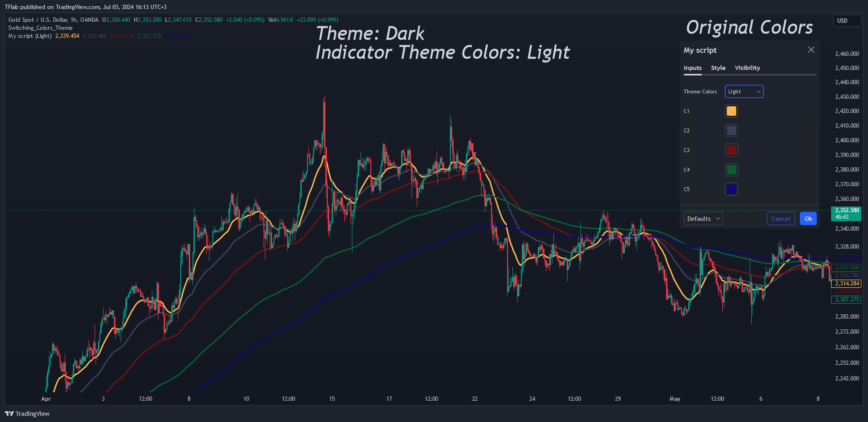
Task: Click the May label on time axis
Action: (675, 399)
